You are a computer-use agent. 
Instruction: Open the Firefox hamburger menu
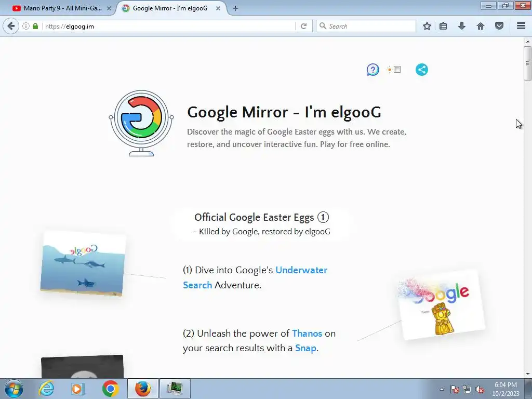click(x=521, y=26)
